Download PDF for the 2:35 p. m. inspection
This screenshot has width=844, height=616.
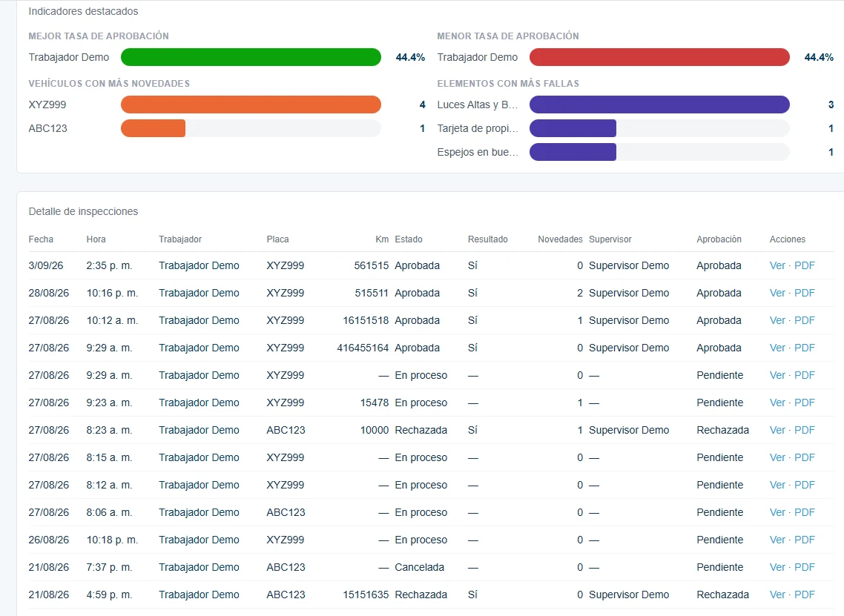click(x=804, y=266)
